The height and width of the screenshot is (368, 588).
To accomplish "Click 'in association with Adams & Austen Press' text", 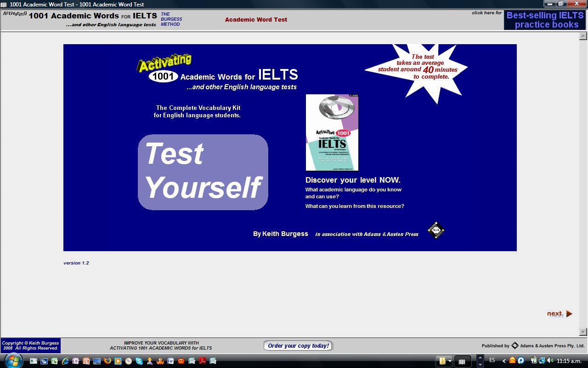I will coord(367,234).
